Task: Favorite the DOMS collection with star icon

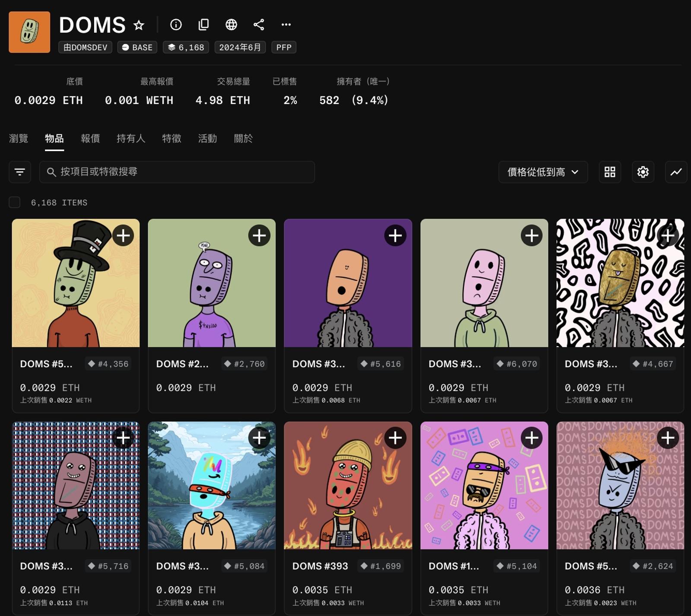Action: click(x=139, y=25)
